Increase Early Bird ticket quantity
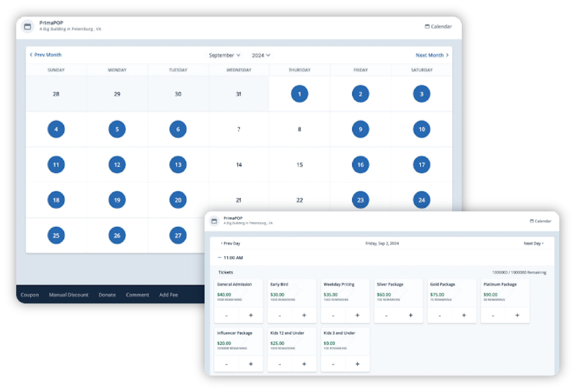 (x=304, y=315)
